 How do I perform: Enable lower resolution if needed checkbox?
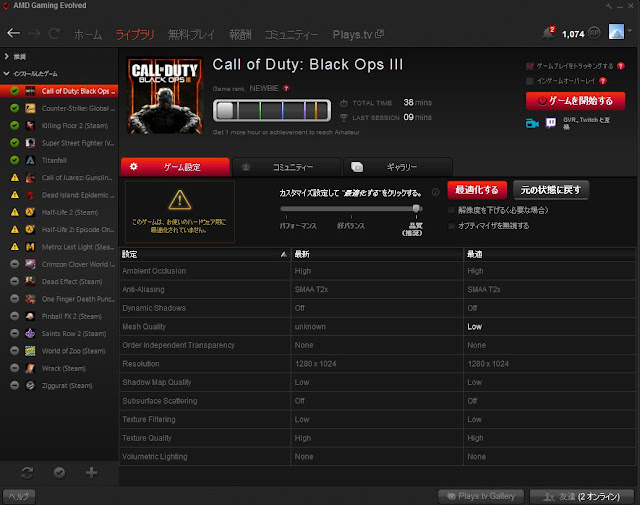point(451,210)
